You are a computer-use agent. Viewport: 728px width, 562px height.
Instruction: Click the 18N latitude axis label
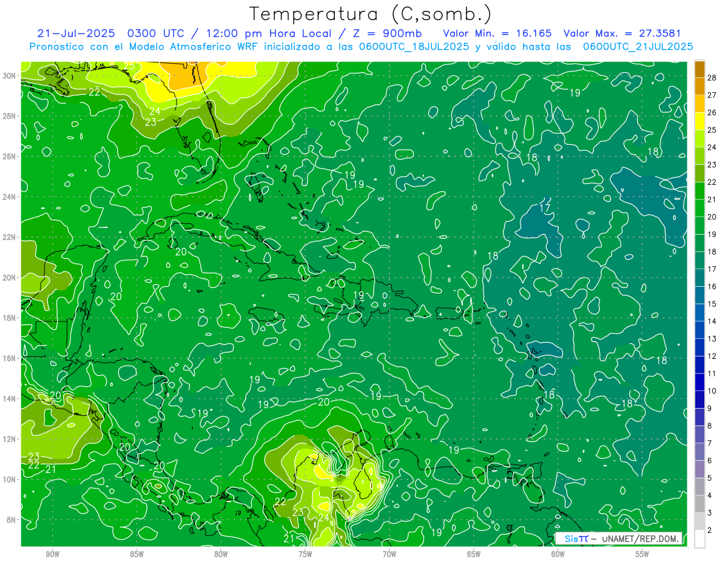click(10, 318)
